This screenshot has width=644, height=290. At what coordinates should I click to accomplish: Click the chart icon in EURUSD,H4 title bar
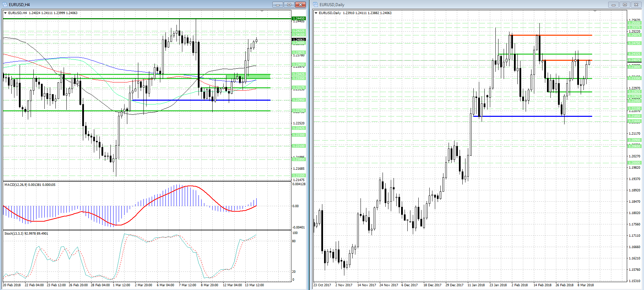coord(5,4)
